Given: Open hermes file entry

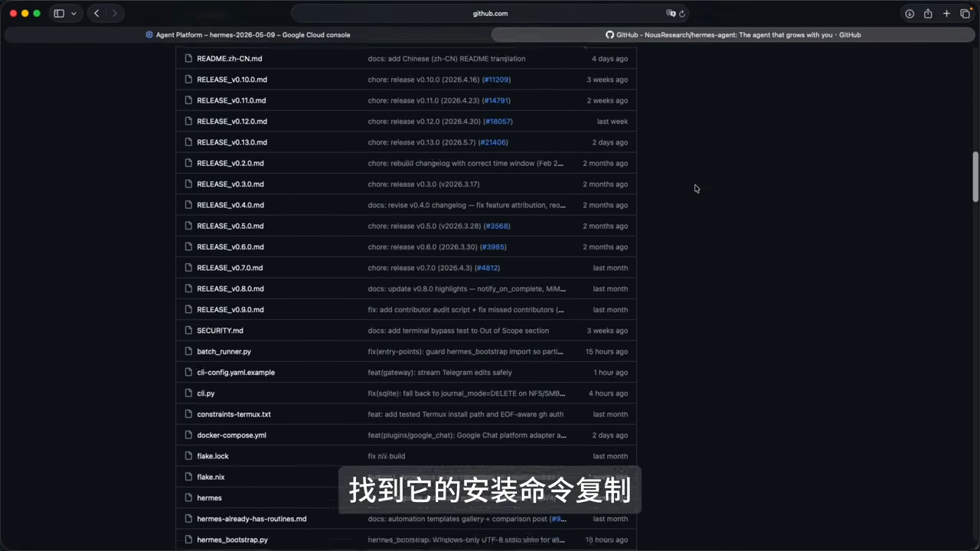Looking at the screenshot, I should pyautogui.click(x=209, y=498).
